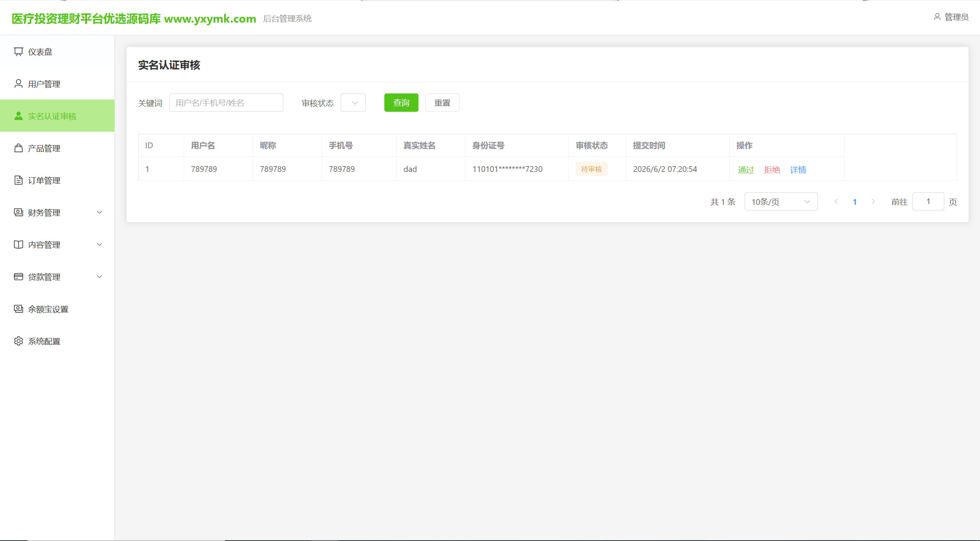
Task: Open 余额宝设置 menu item
Action: (x=57, y=309)
